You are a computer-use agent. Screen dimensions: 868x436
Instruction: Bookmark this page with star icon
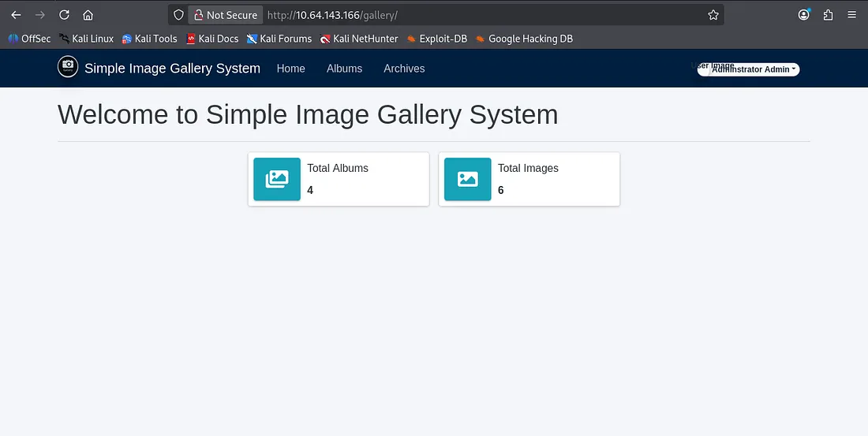click(x=713, y=15)
